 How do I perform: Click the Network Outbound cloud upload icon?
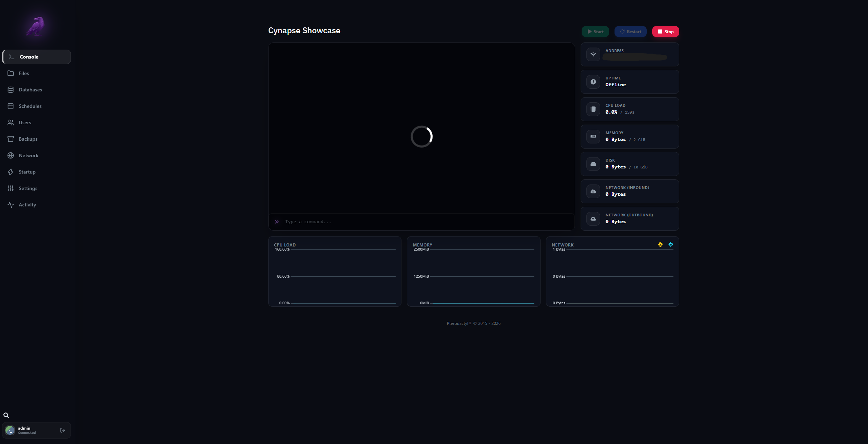(x=593, y=219)
